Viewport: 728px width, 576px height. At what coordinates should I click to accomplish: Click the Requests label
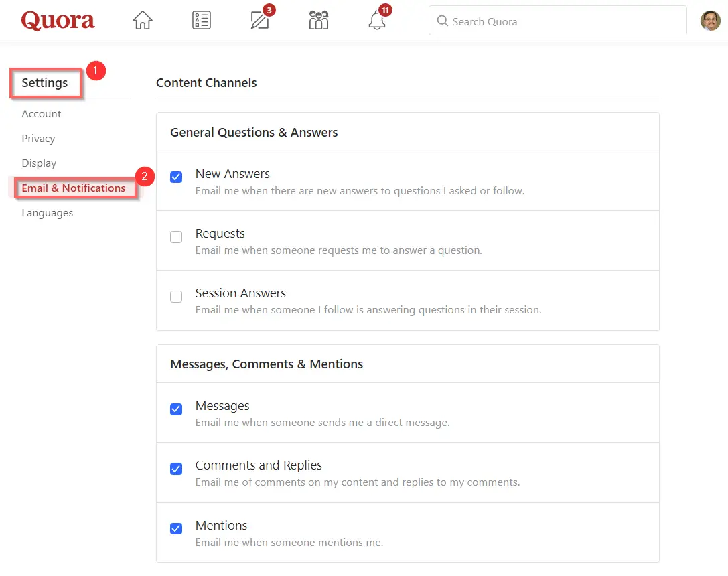point(220,234)
